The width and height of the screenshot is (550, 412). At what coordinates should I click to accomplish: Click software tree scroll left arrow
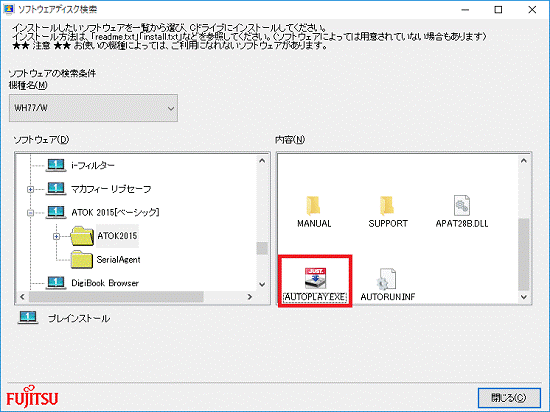(x=22, y=297)
